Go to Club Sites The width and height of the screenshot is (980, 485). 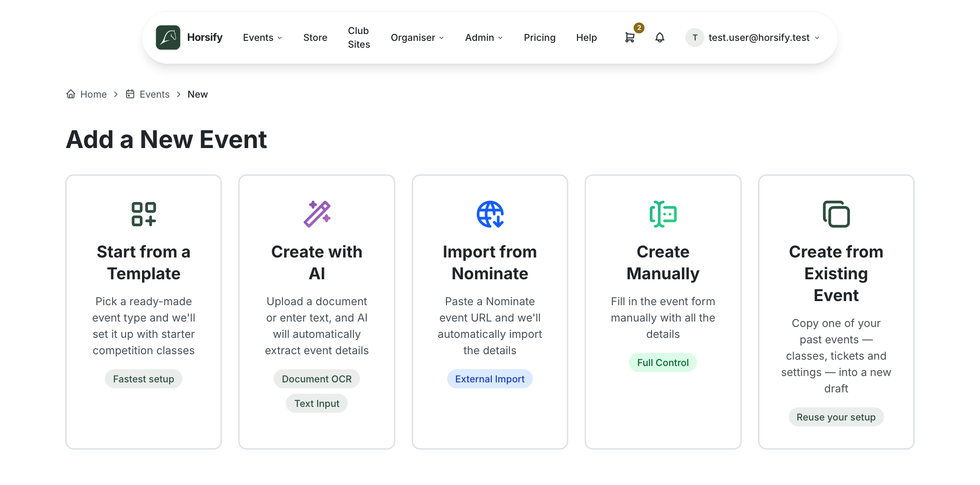pos(359,38)
